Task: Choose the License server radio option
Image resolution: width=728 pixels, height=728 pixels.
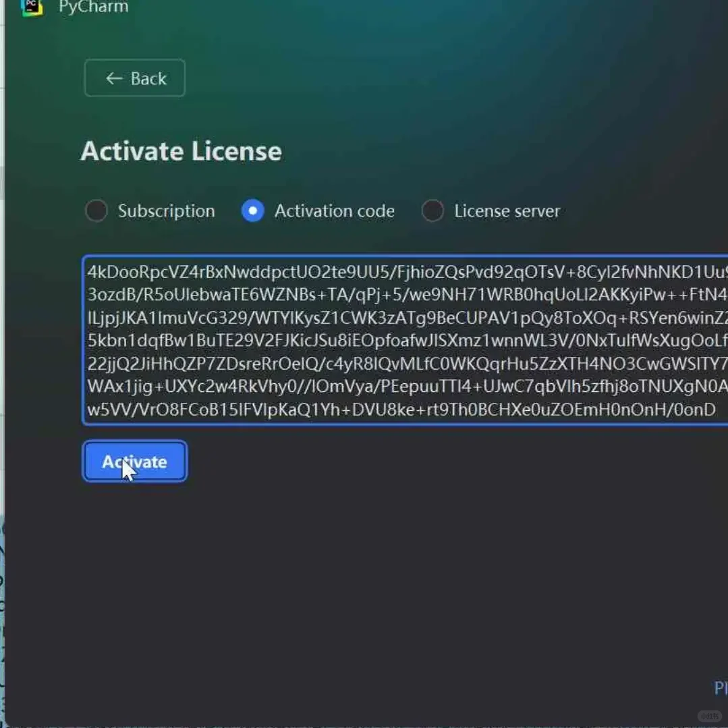Action: coord(432,211)
